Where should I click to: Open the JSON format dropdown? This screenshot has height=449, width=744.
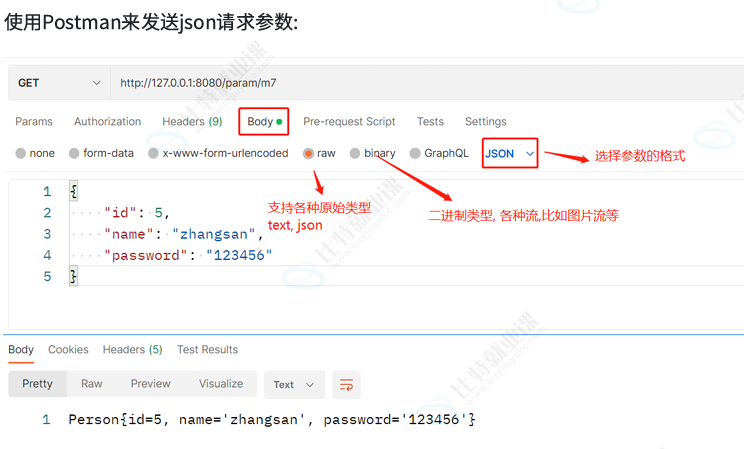[x=510, y=153]
